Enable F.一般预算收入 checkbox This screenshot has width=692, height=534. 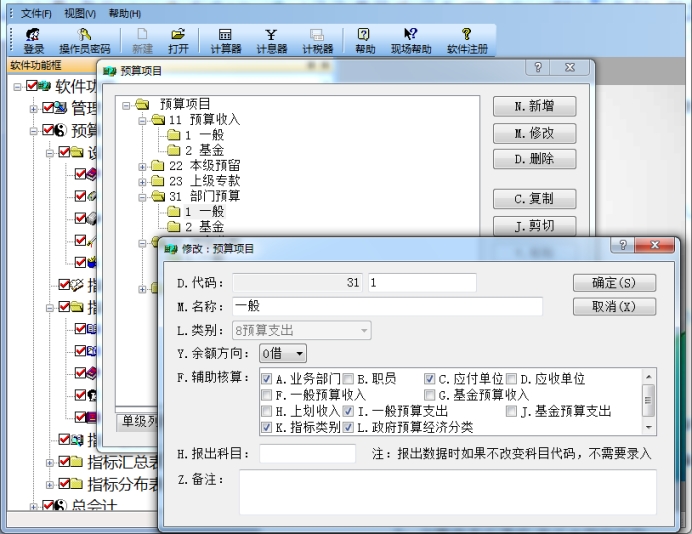[267, 395]
